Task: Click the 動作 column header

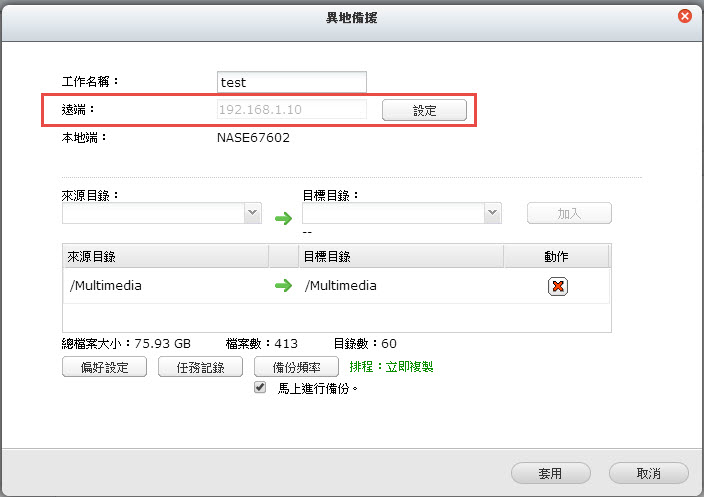Action: (556, 256)
